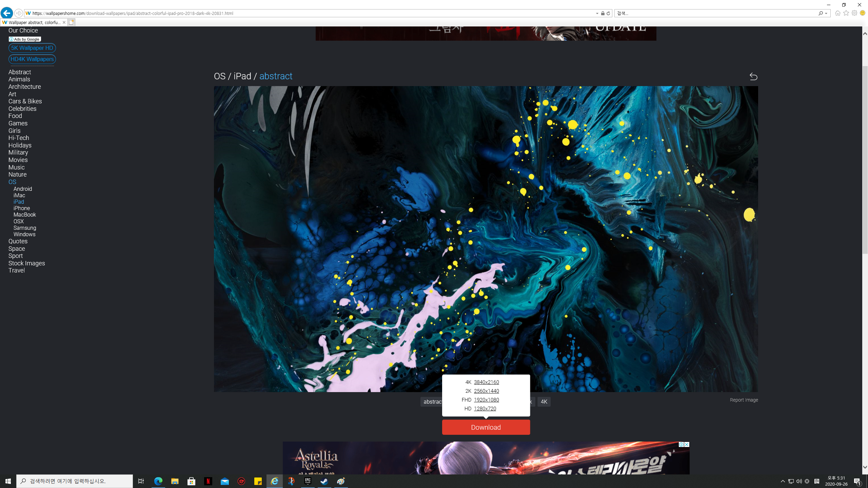Click the page refresh icon in address bar
The width and height of the screenshot is (868, 488).
click(608, 13)
